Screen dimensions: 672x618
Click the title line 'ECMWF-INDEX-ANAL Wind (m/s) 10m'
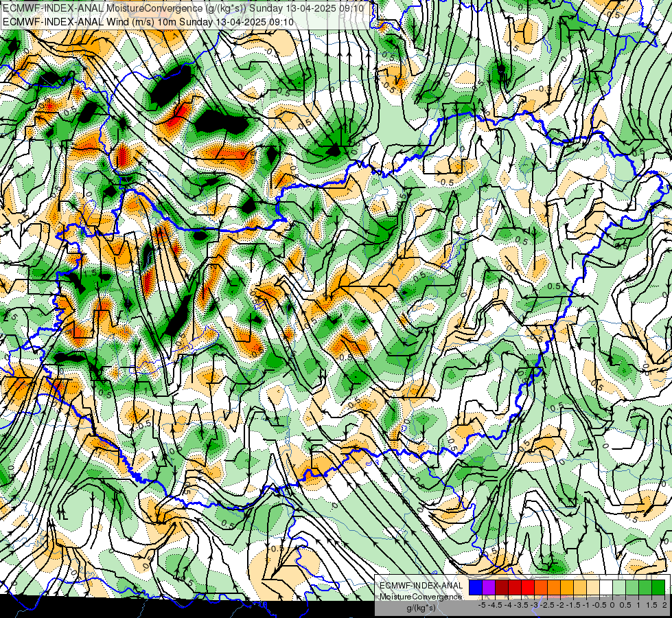coord(148,22)
